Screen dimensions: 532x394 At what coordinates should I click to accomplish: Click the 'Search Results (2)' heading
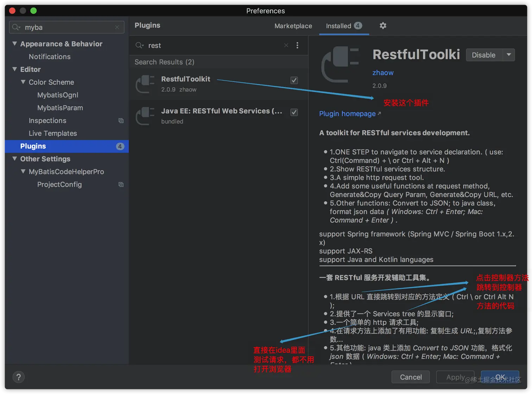coord(164,62)
